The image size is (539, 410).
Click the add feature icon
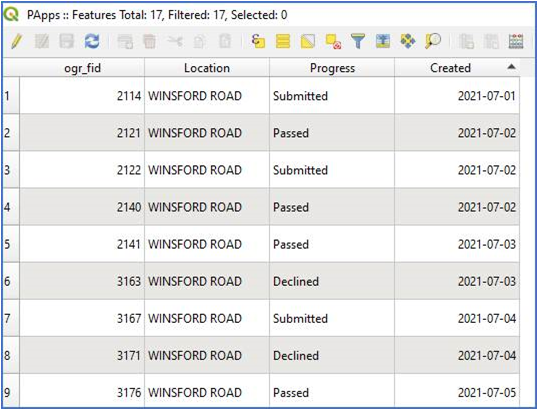(124, 42)
